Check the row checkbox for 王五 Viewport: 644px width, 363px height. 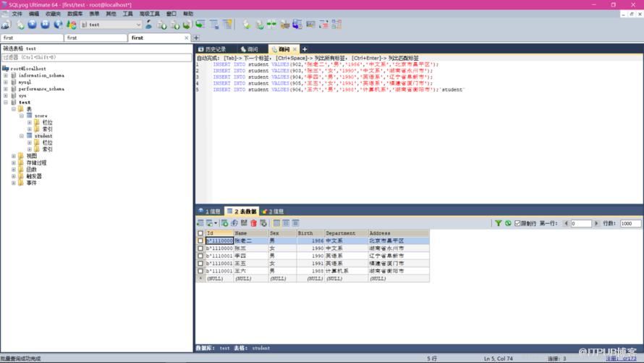[200, 264]
